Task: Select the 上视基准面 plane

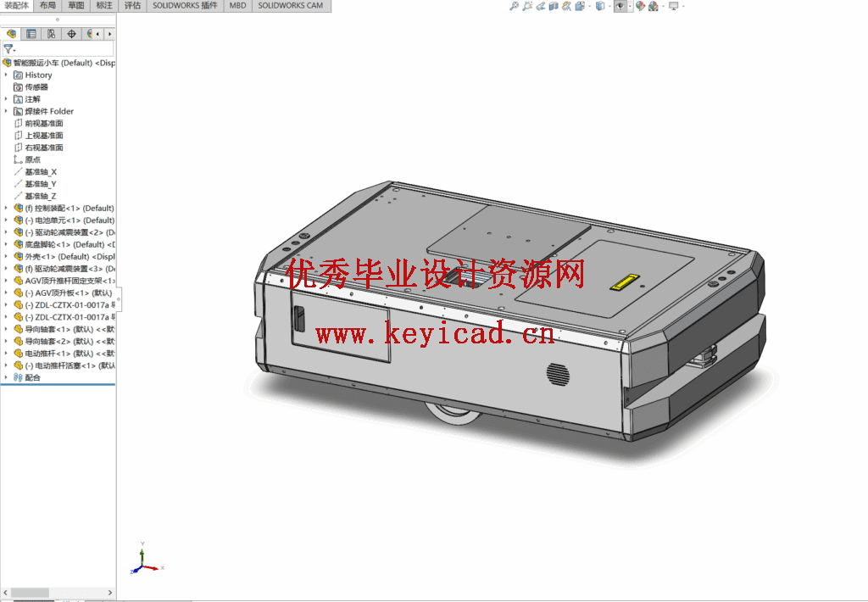Action: [38, 136]
